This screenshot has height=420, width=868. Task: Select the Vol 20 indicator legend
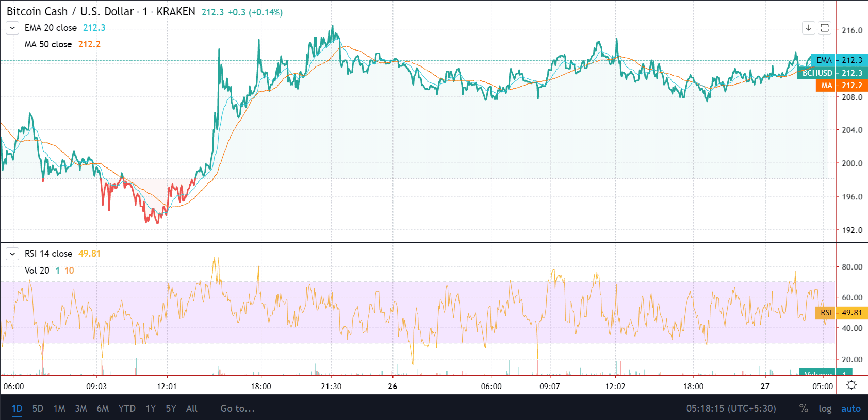tap(37, 271)
